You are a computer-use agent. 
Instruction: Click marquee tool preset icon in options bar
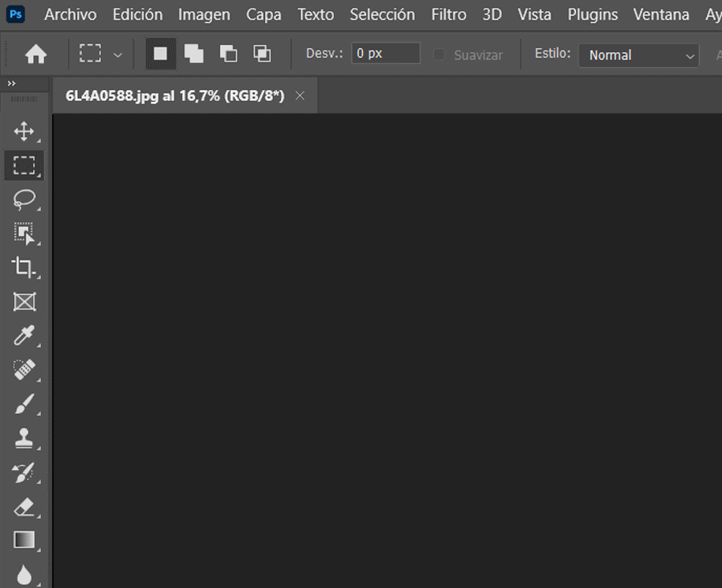coord(90,54)
